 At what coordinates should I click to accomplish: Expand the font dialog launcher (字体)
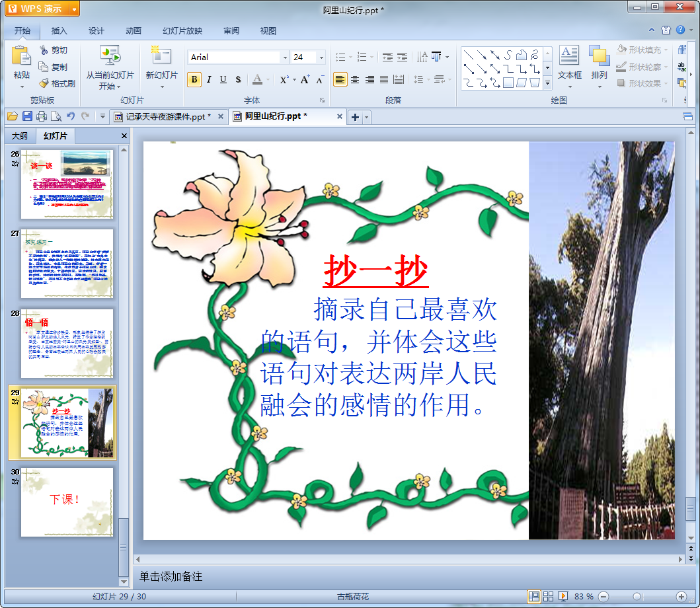pyautogui.click(x=322, y=100)
